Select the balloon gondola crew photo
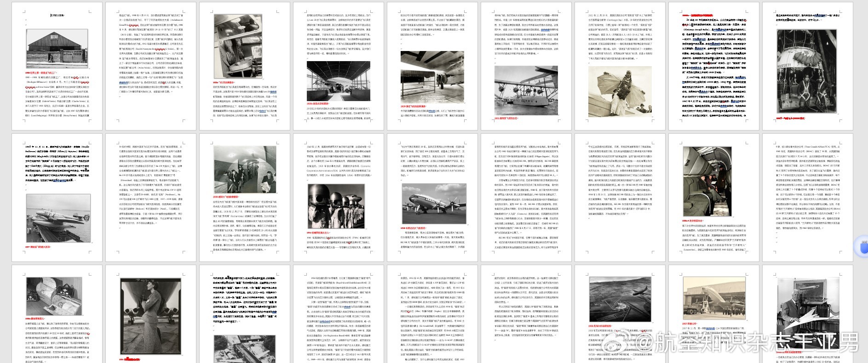 click(806, 71)
